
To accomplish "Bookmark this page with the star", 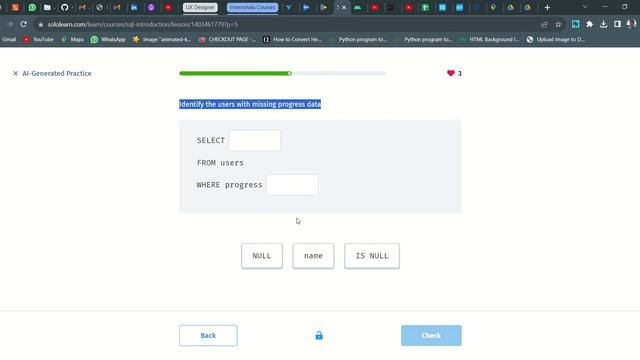I will [558, 24].
